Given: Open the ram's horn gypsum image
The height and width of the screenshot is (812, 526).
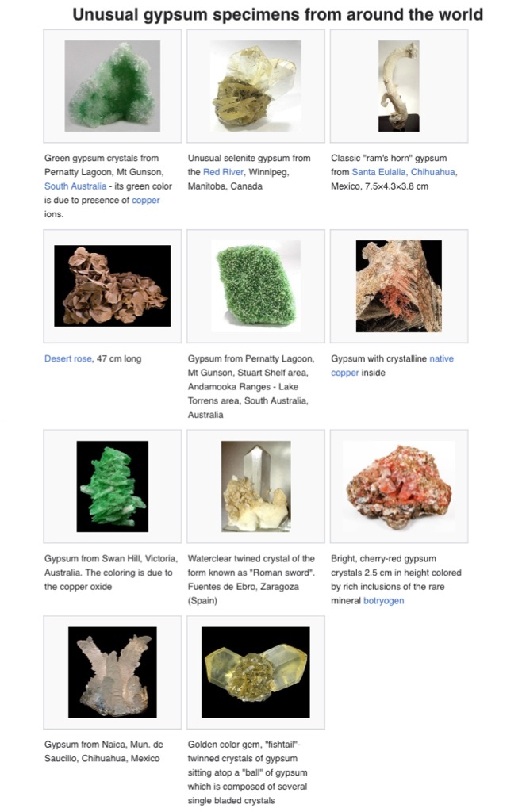Looking at the screenshot, I should point(398,86).
